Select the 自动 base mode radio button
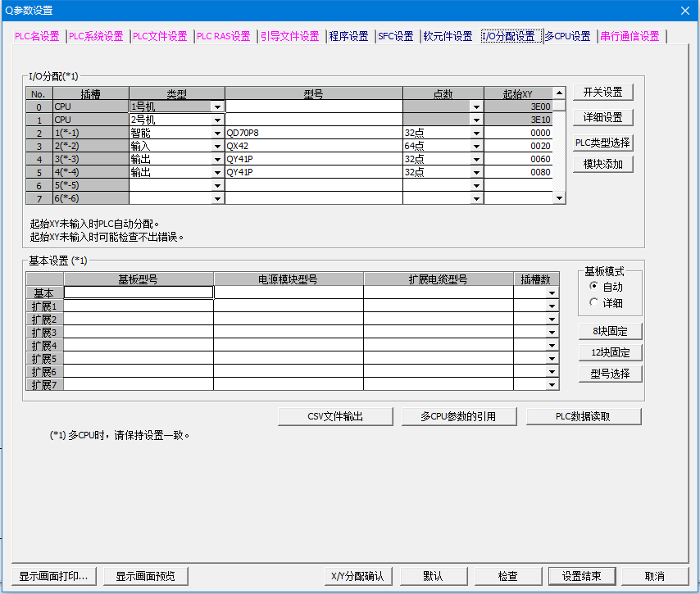Screen dimensions: 700x594 coord(593,287)
